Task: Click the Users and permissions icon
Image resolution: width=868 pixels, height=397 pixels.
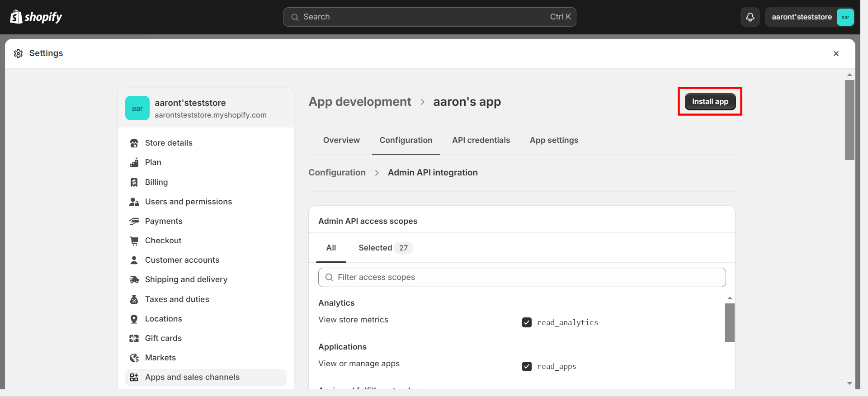Action: tap(134, 202)
